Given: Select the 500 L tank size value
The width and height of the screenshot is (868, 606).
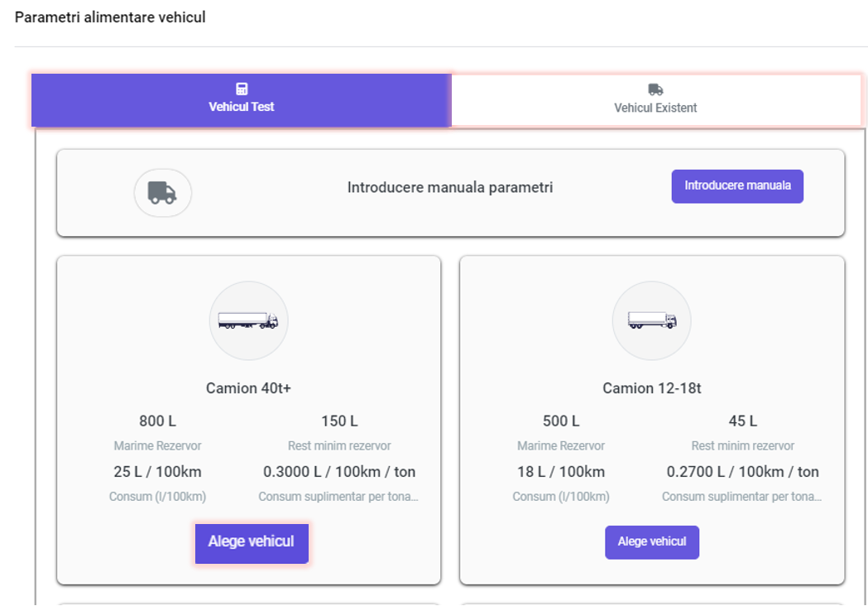Looking at the screenshot, I should [x=560, y=421].
